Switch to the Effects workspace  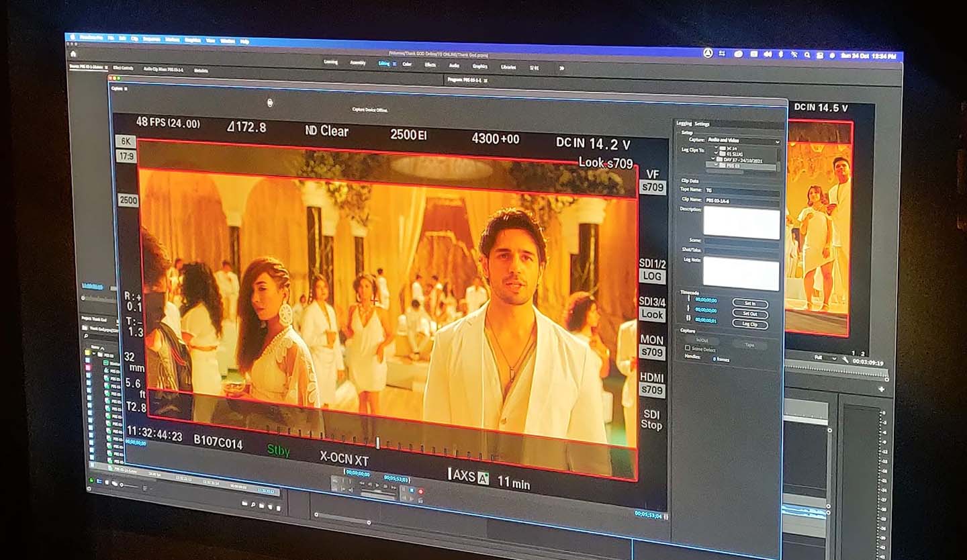tap(430, 65)
